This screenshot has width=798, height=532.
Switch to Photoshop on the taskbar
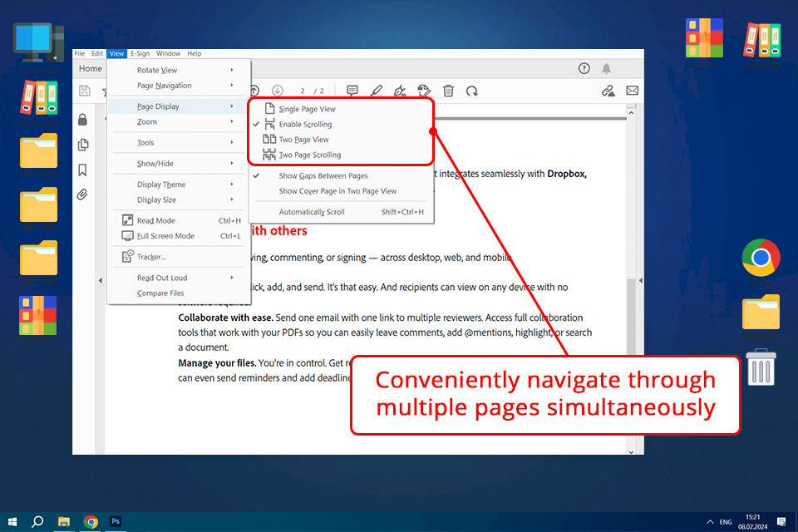[116, 522]
